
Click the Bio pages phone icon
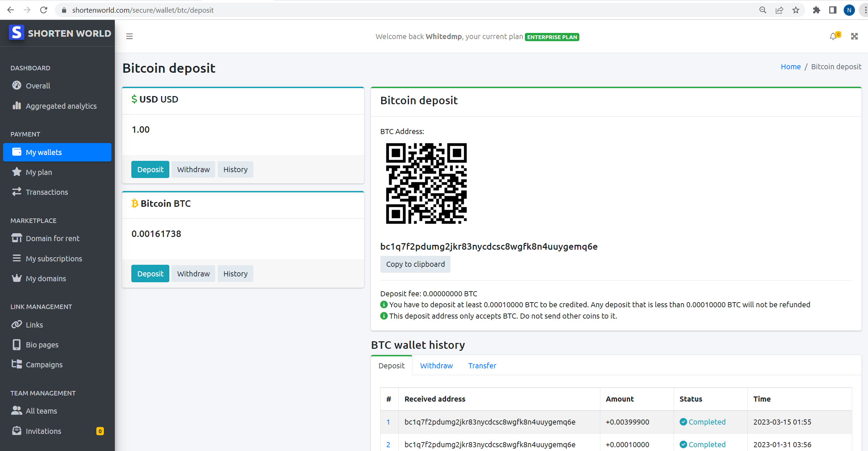point(16,344)
